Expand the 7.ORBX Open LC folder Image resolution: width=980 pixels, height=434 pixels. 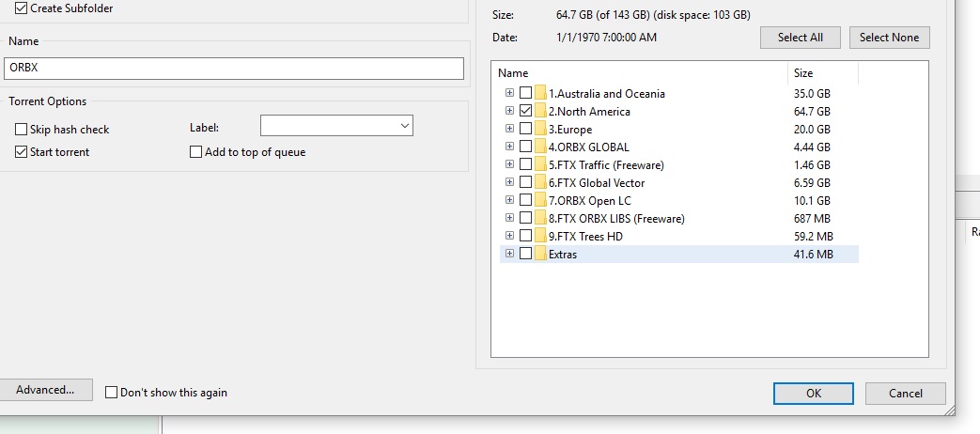[x=509, y=200]
